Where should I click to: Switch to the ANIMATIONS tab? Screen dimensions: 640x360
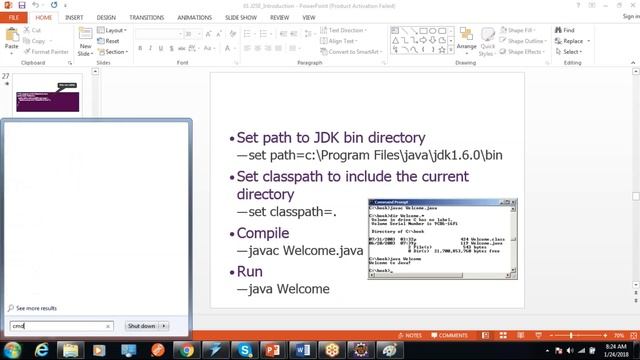pos(194,18)
